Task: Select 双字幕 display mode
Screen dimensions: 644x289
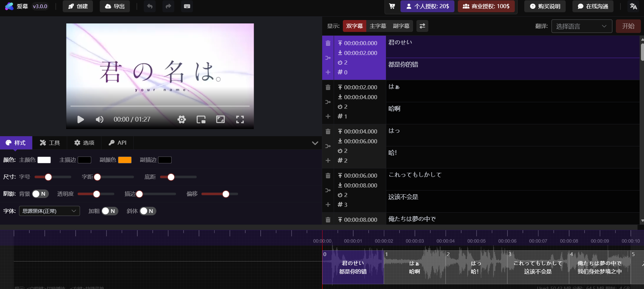Action: pos(354,26)
